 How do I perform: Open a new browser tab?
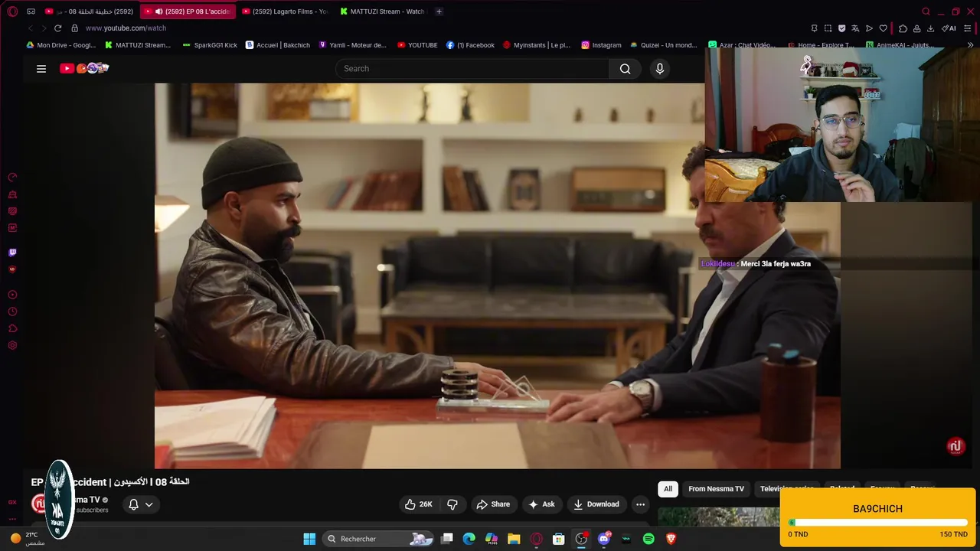tap(439, 11)
